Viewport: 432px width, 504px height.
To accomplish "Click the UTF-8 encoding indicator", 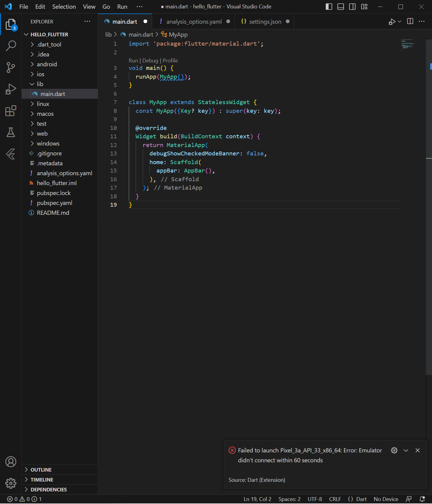I will (x=315, y=499).
